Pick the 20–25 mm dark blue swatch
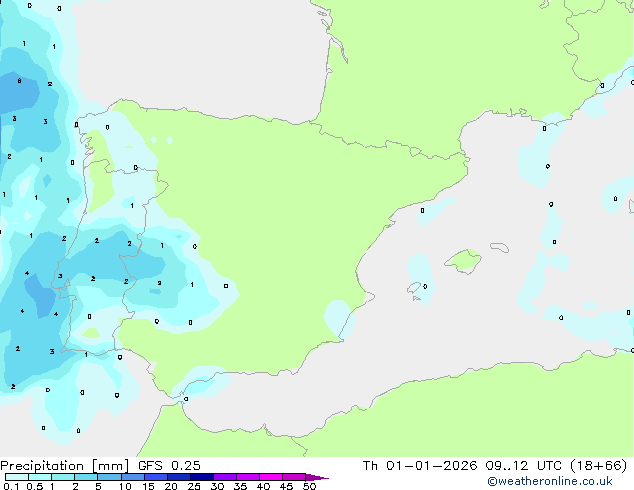 (x=179, y=477)
